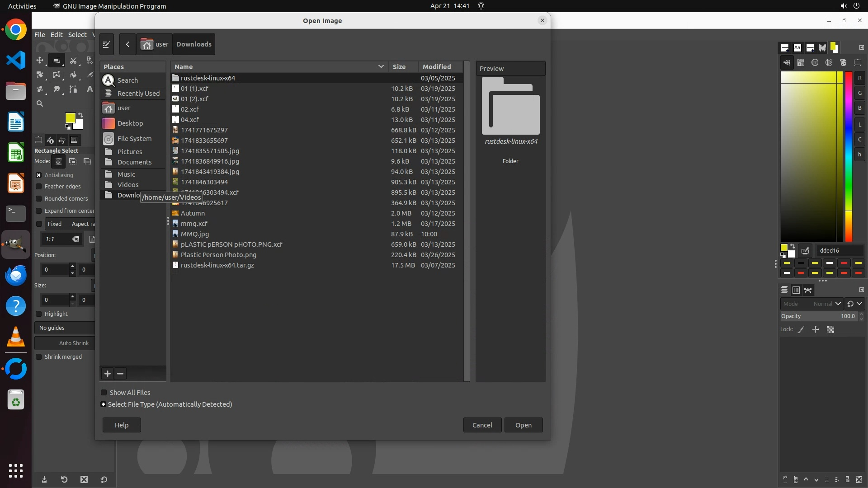
Task: Click the yellow foreground color swatch
Action: [70, 118]
